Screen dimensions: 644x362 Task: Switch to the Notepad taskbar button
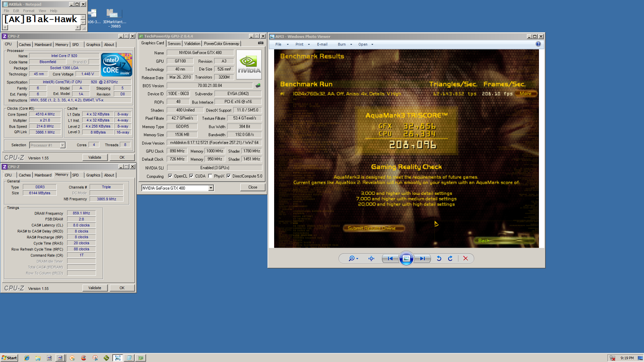(129, 358)
